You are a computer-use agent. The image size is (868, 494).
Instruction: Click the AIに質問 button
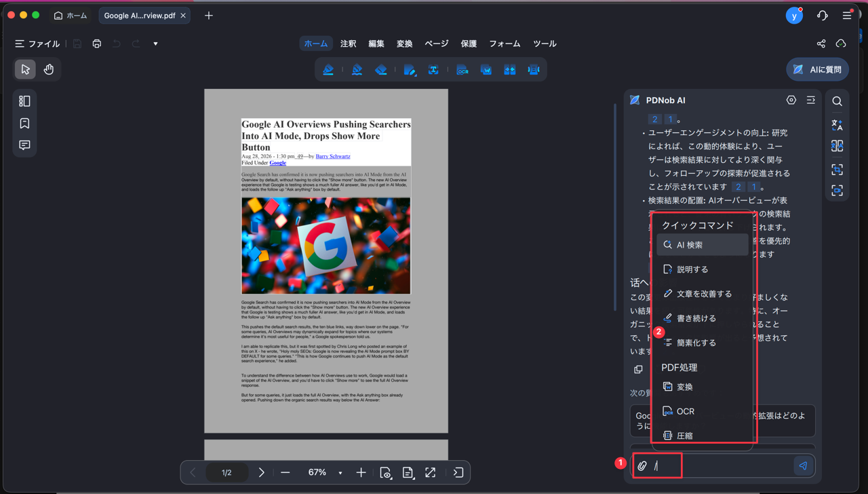(x=817, y=69)
